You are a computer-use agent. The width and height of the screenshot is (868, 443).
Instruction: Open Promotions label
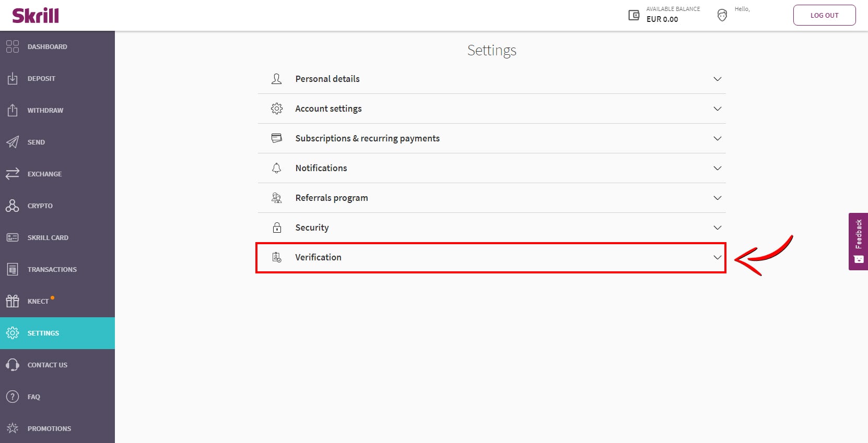click(x=50, y=428)
